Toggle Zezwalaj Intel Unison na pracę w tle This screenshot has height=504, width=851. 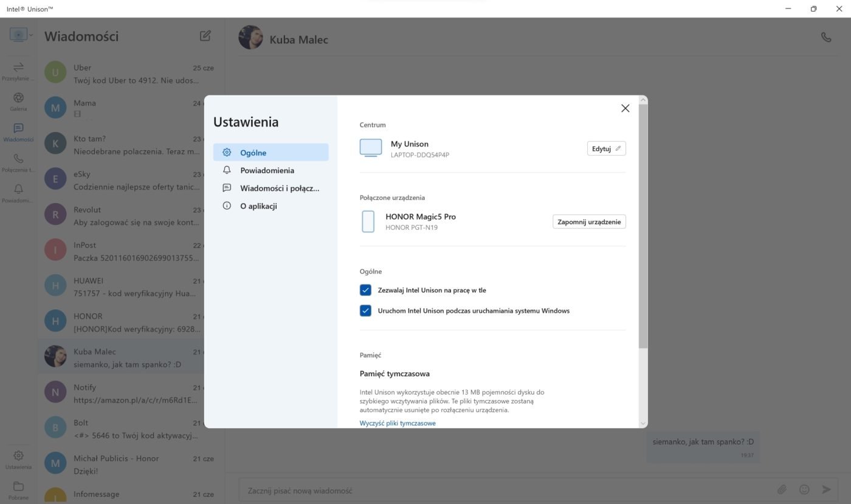click(x=365, y=290)
